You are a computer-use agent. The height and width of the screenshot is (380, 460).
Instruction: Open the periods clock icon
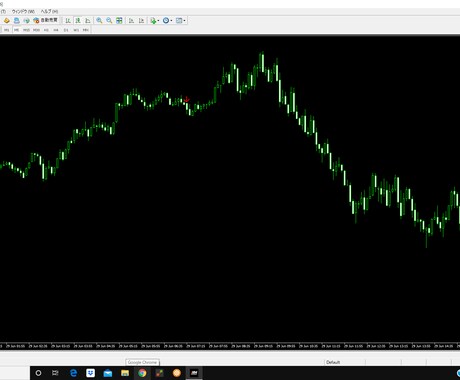tap(166, 21)
